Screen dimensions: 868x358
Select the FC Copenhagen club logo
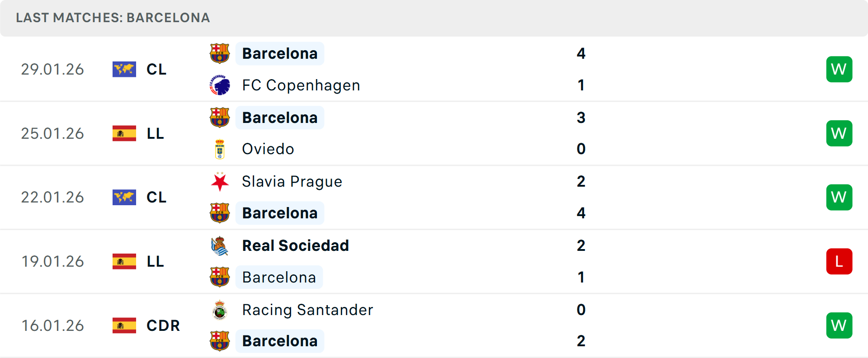tap(220, 85)
